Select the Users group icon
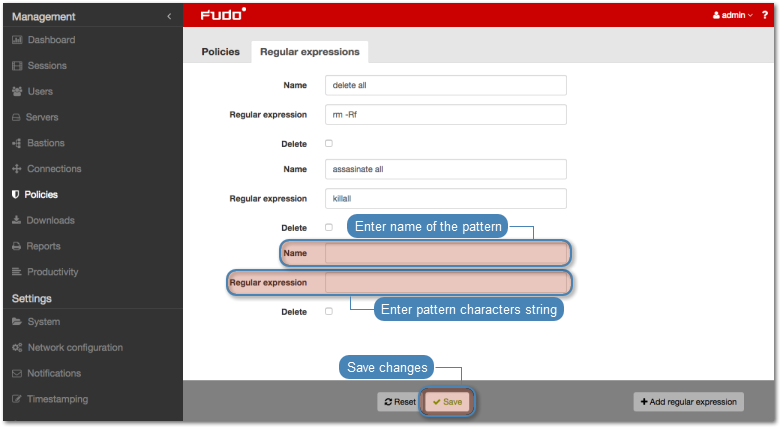782x429 pixels. (17, 92)
